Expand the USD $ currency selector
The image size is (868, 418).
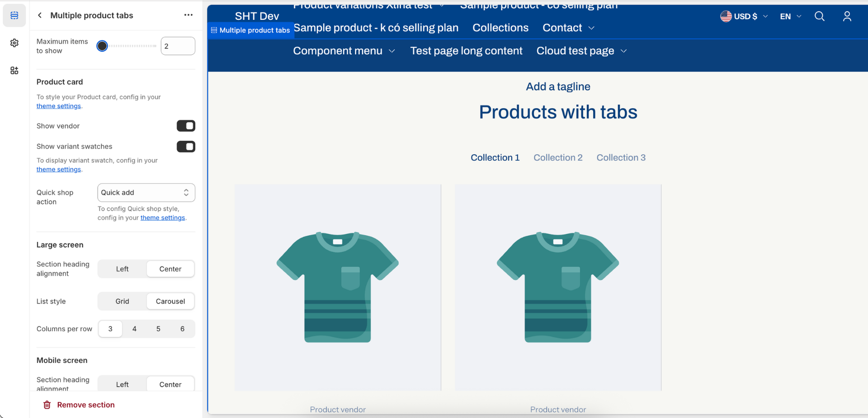pyautogui.click(x=744, y=16)
